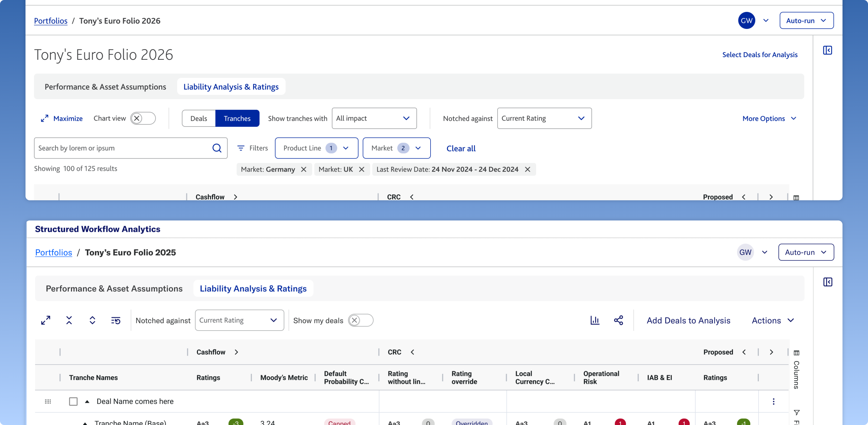Screen dimensions: 868x425
Task: Open the Notched against dropdown in the bottom panel
Action: (x=239, y=320)
